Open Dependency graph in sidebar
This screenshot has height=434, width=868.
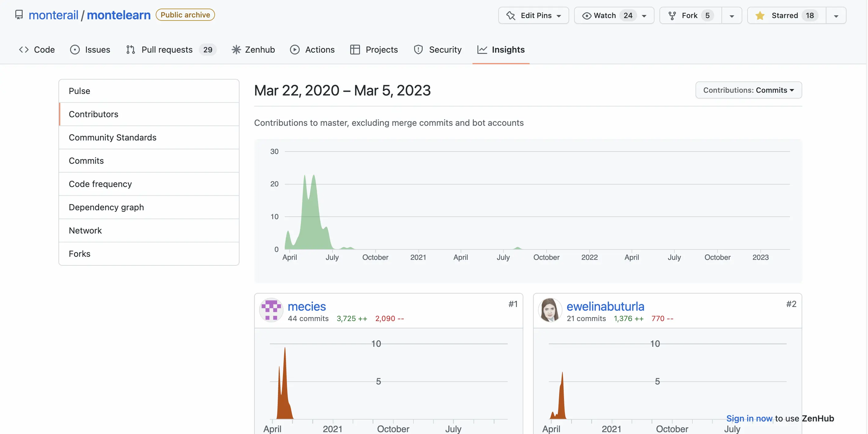pos(149,208)
